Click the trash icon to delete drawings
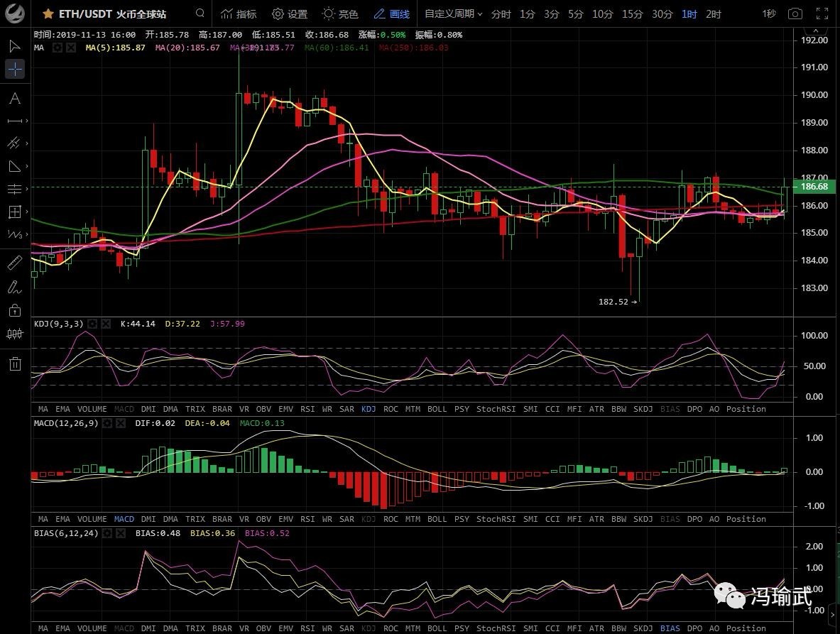 pos(14,364)
